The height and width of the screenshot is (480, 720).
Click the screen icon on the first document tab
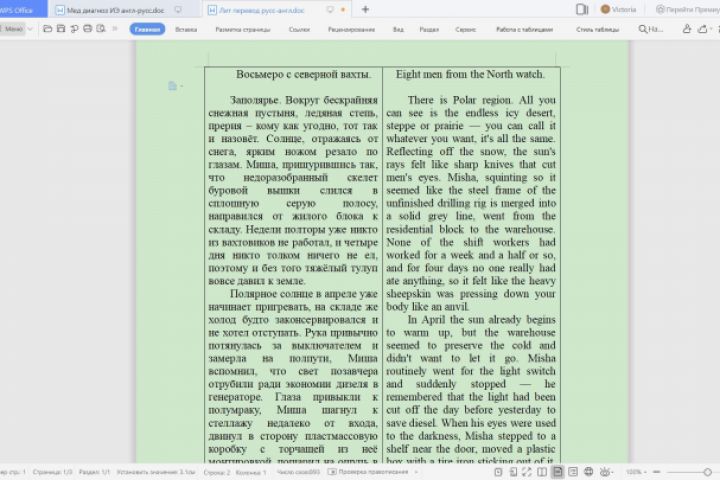click(178, 10)
